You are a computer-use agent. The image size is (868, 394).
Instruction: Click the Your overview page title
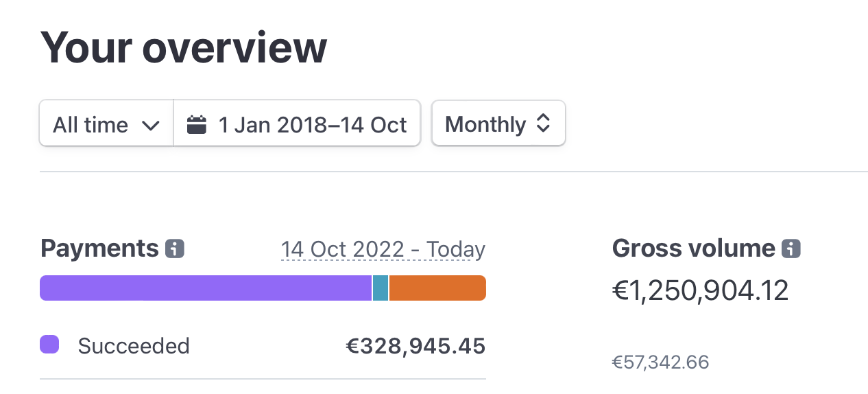[184, 47]
